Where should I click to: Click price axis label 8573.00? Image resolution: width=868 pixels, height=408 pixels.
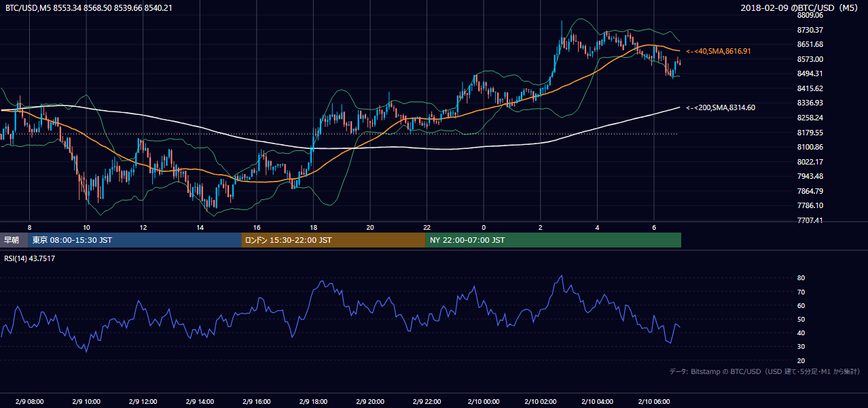[810, 59]
